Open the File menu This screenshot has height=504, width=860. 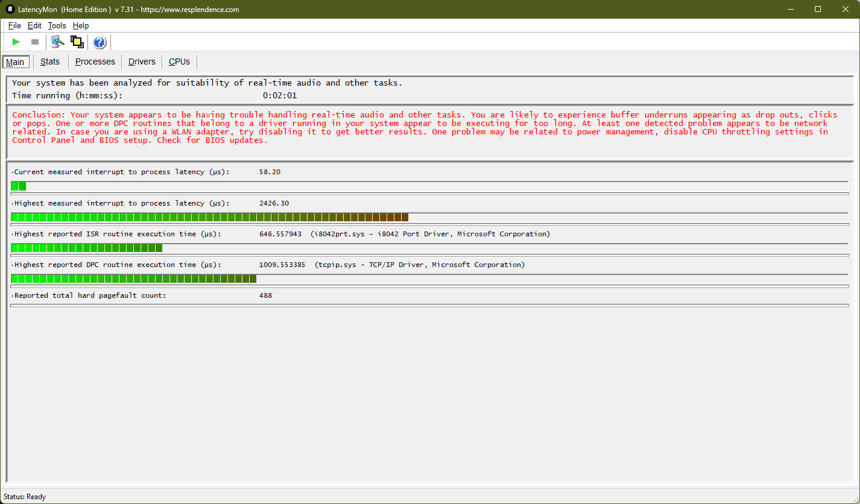click(14, 25)
